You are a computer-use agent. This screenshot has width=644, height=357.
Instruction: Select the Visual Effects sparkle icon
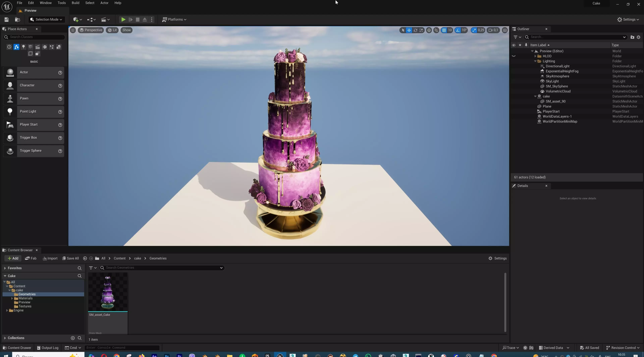(x=52, y=47)
